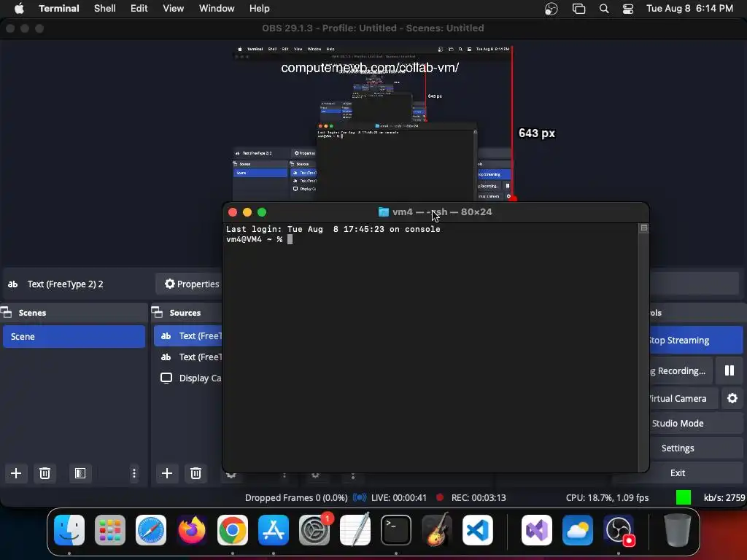Click the 'CPU: 18.7%, 1.09 fps' status

pyautogui.click(x=607, y=497)
